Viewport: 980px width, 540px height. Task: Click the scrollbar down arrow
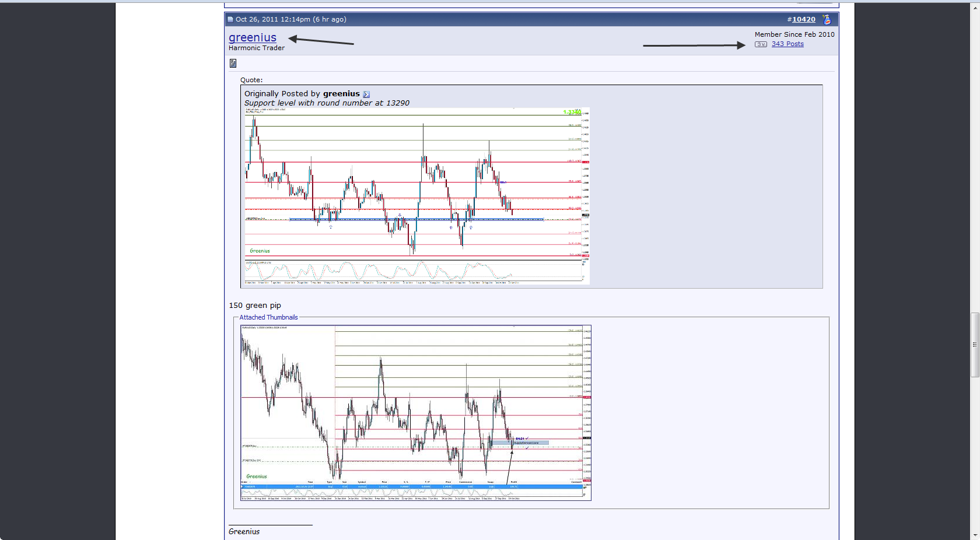[x=975, y=535]
